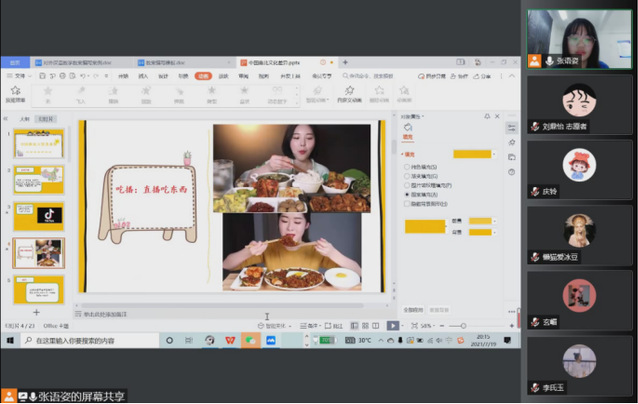Click the 全部应用 apply to all button

[x=414, y=310]
